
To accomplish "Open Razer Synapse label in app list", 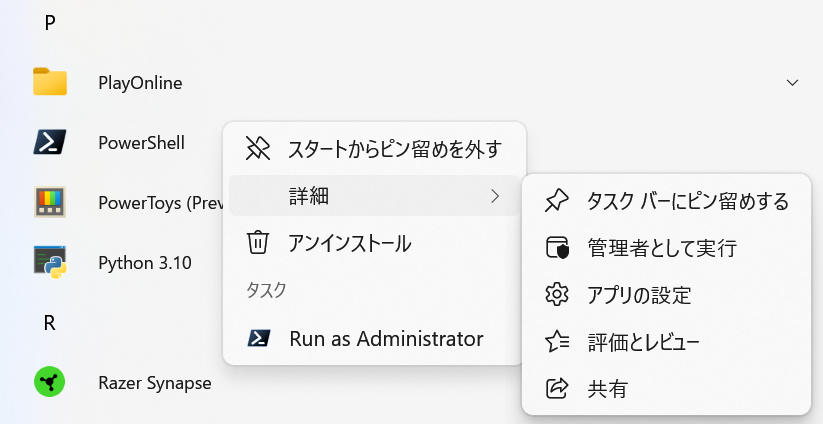I will (155, 383).
